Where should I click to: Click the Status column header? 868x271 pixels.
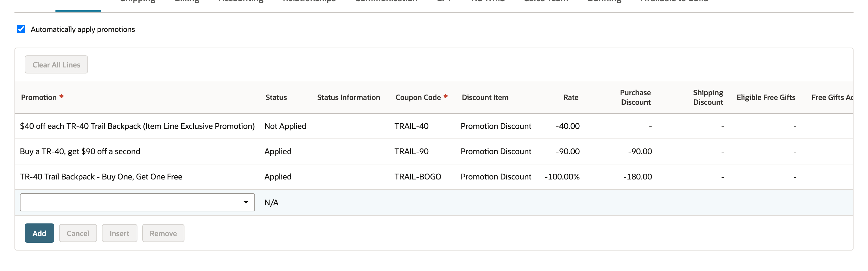pyautogui.click(x=276, y=98)
